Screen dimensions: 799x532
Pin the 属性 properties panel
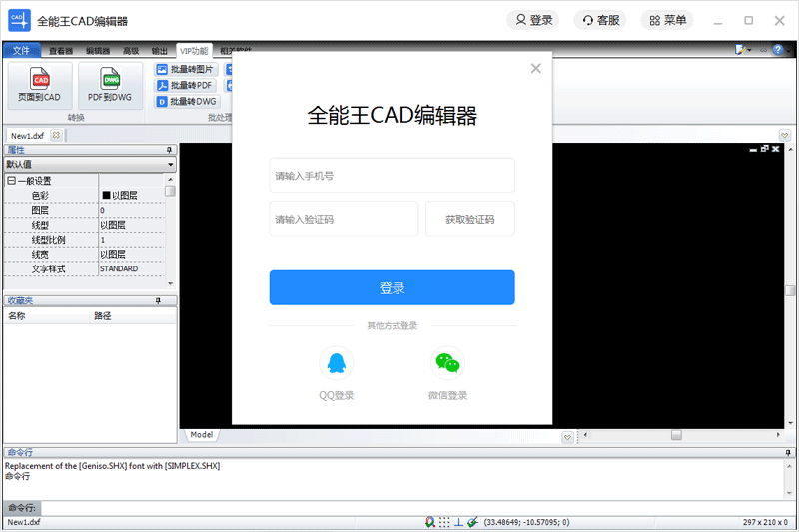click(x=169, y=150)
